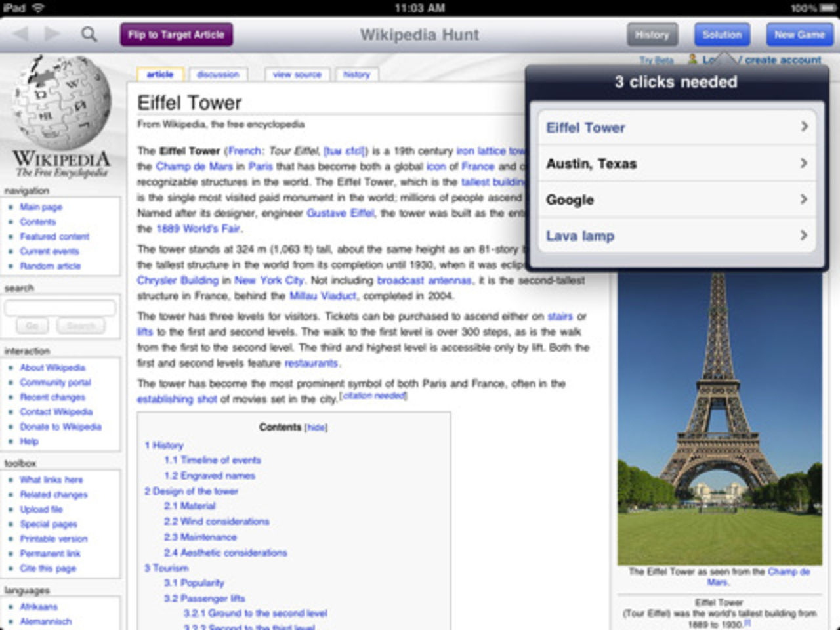Open the view source tab

point(297,75)
